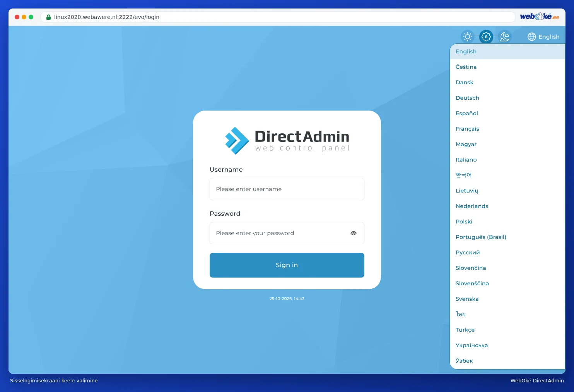Click the padlock icon in the address bar
Image resolution: width=574 pixels, height=392 pixels.
click(x=49, y=17)
